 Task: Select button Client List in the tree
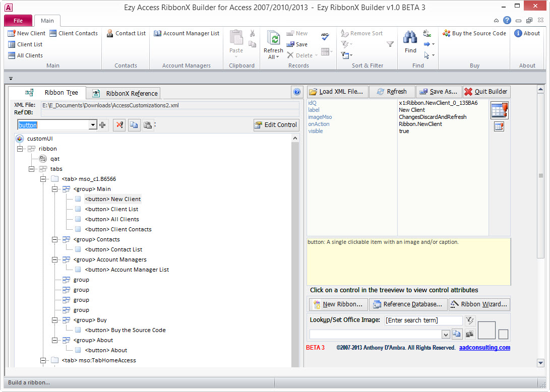click(x=111, y=209)
